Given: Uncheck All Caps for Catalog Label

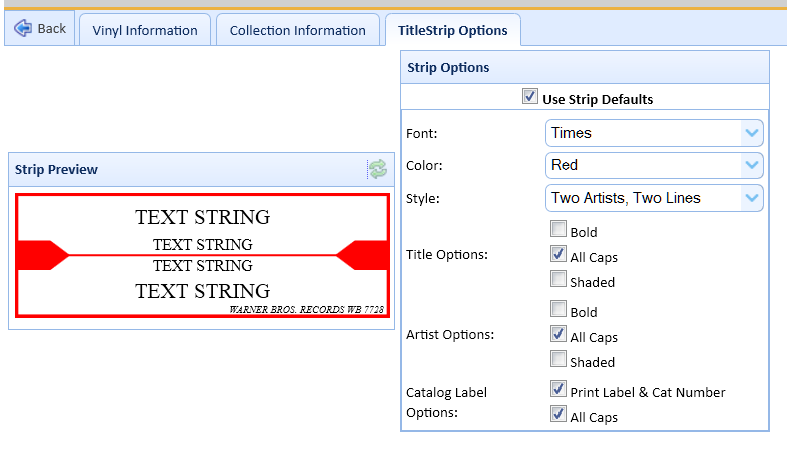Looking at the screenshot, I should point(558,416).
